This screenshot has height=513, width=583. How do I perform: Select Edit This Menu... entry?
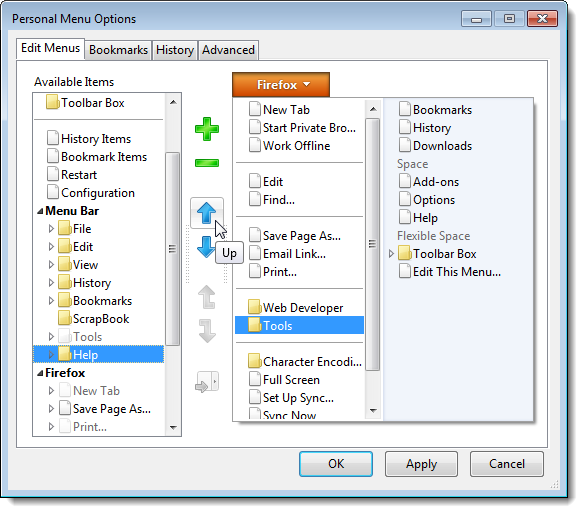pyautogui.click(x=450, y=271)
